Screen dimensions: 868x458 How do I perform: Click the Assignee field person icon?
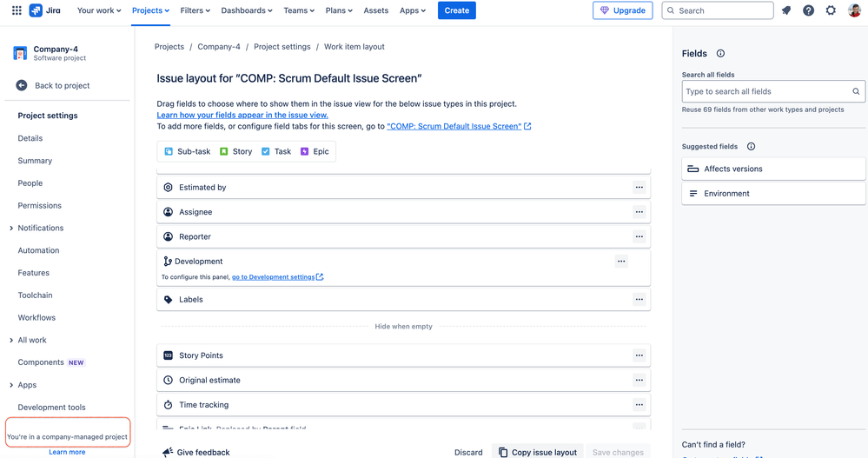[x=169, y=212]
